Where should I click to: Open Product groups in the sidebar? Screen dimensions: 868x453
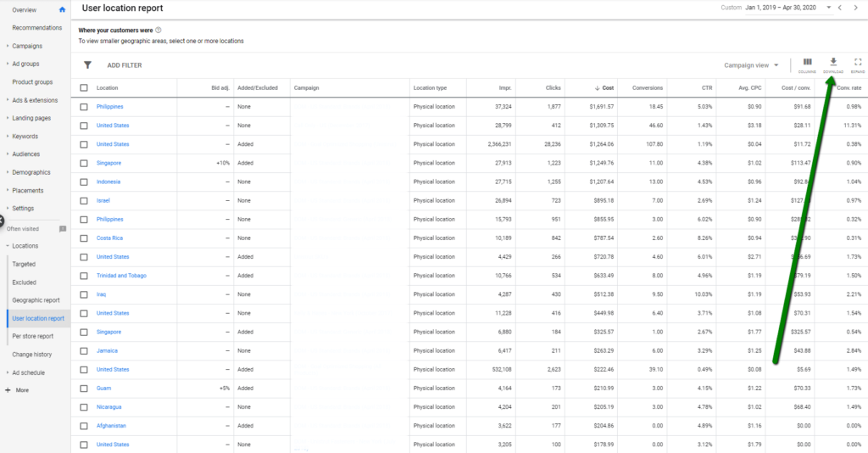click(x=33, y=82)
